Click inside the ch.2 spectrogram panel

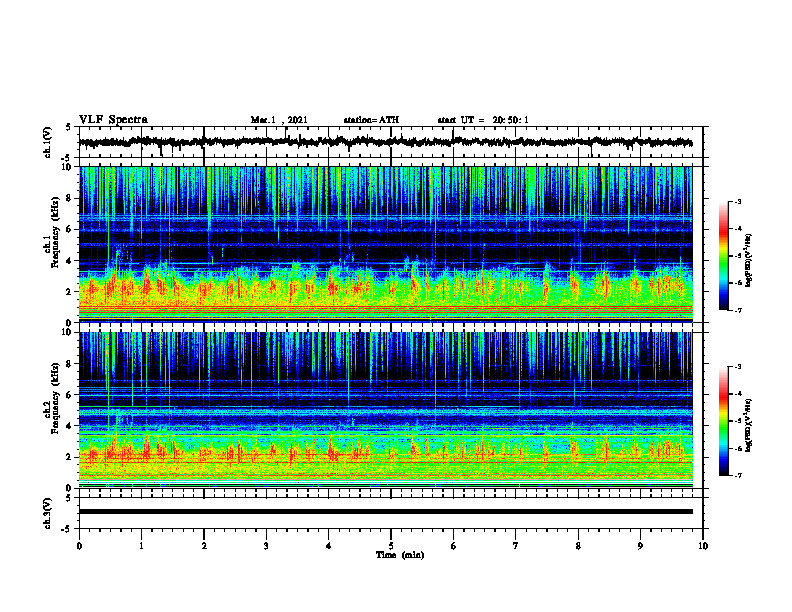pyautogui.click(x=385, y=410)
